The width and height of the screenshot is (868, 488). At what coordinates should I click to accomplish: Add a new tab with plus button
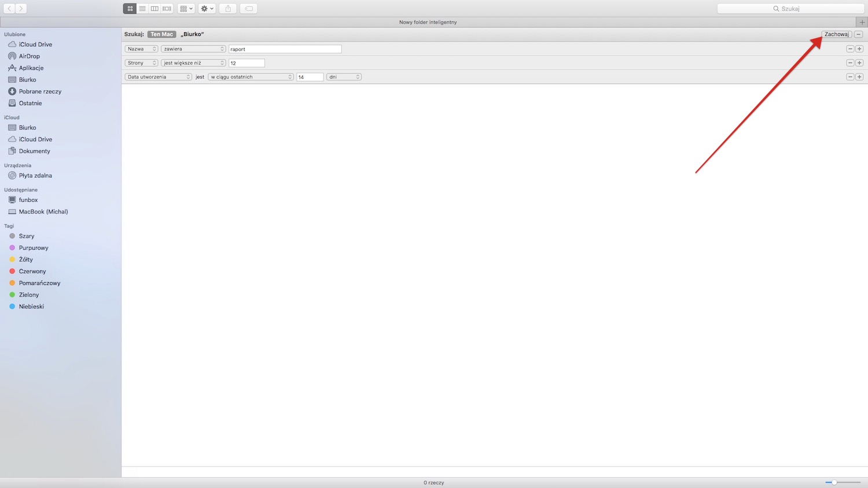tap(862, 22)
